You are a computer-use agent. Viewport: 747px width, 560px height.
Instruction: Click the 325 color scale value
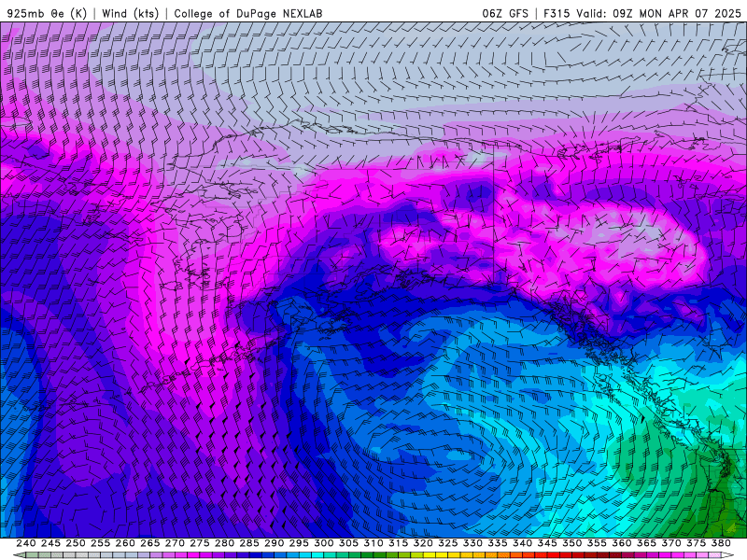[x=448, y=543]
